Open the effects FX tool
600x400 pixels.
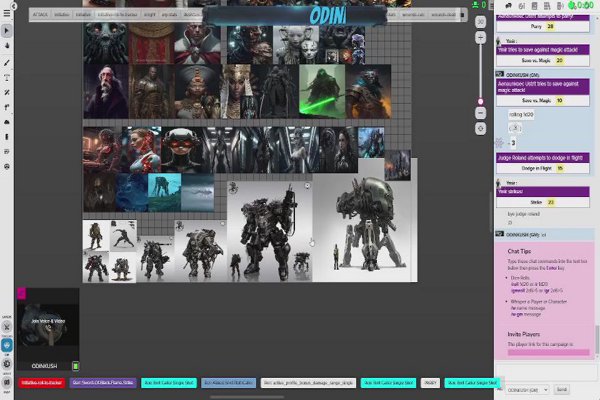pos(7,93)
